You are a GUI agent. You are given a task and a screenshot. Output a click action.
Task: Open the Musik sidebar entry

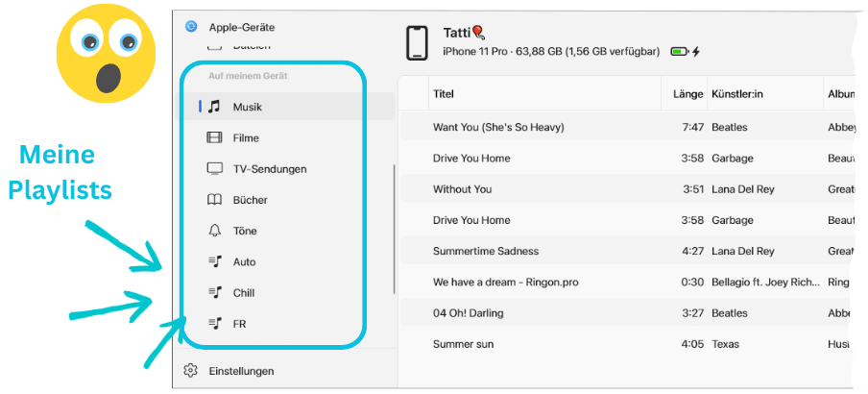pyautogui.click(x=284, y=107)
